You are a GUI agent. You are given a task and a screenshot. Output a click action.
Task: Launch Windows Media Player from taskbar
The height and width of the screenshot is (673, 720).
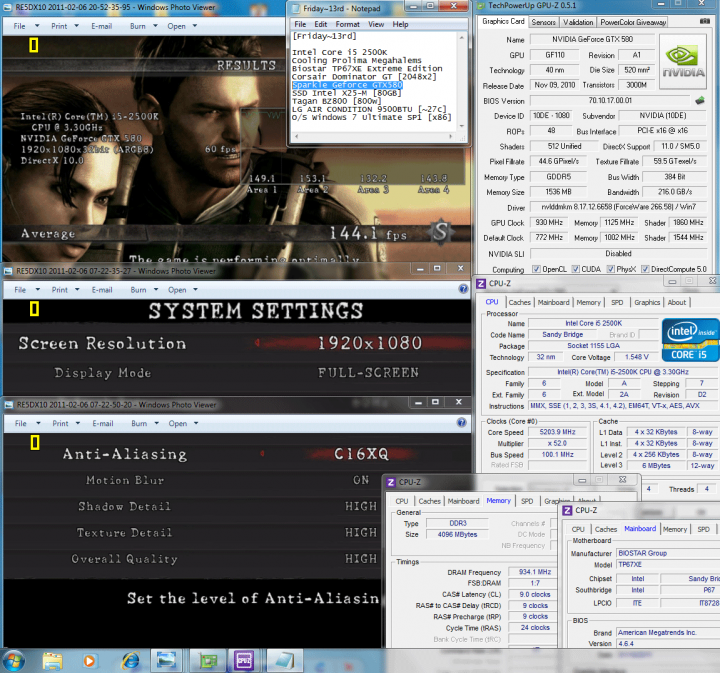89,661
